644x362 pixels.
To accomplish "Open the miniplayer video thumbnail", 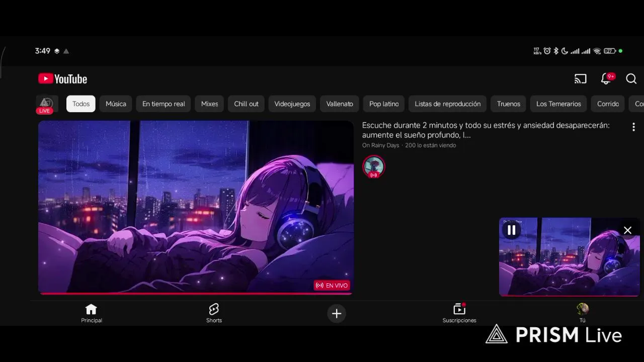I will [569, 257].
